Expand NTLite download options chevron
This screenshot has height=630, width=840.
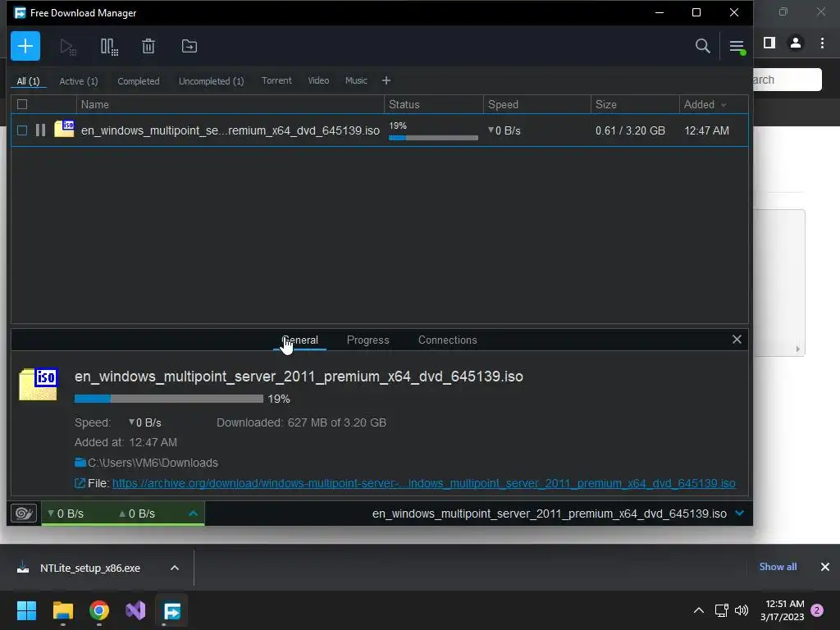click(x=175, y=568)
